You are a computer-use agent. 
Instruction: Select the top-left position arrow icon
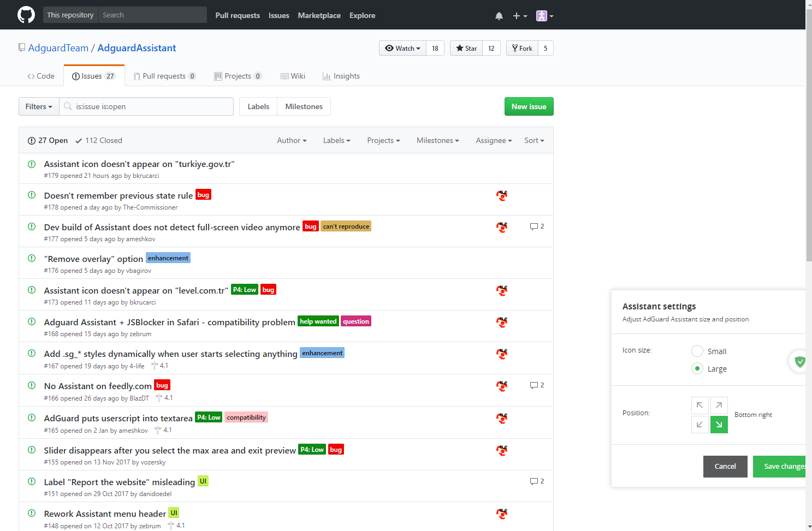700,405
